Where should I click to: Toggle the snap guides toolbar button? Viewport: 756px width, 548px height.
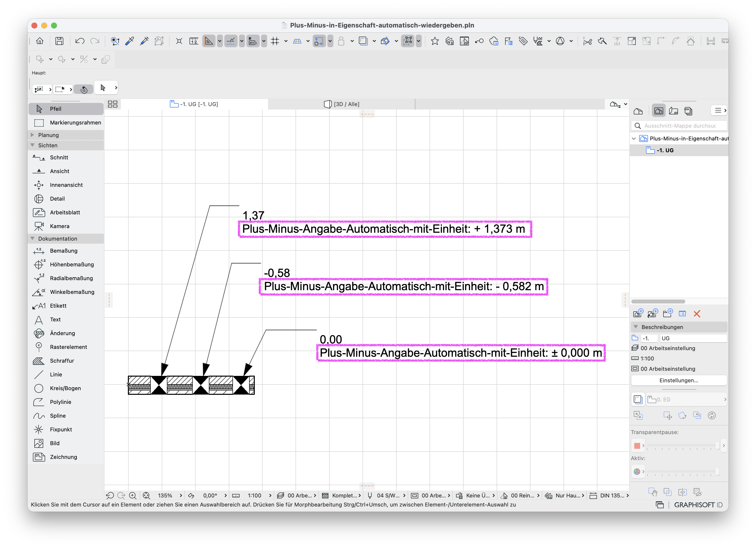tap(231, 41)
